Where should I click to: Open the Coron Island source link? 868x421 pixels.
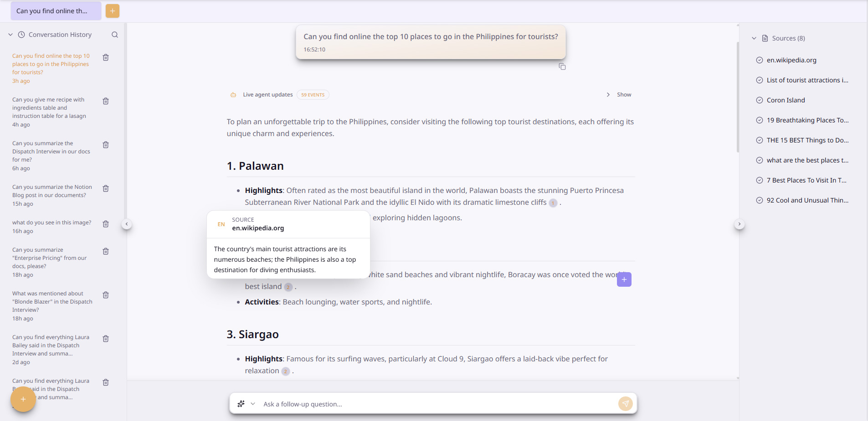pyautogui.click(x=786, y=100)
